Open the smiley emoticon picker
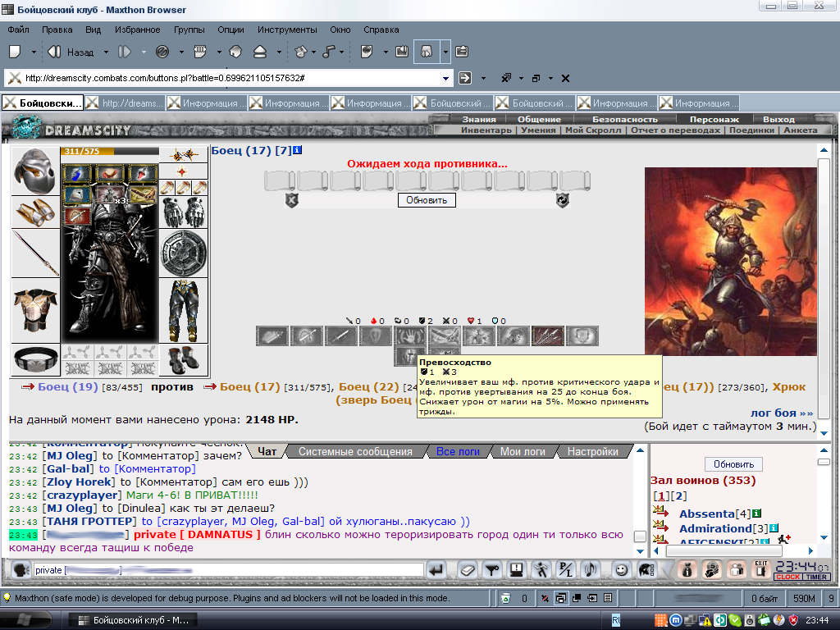840x630 pixels. [x=621, y=570]
